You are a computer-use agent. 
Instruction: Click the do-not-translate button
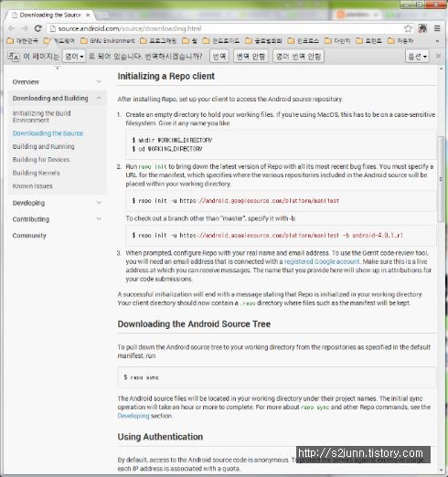tap(251, 57)
